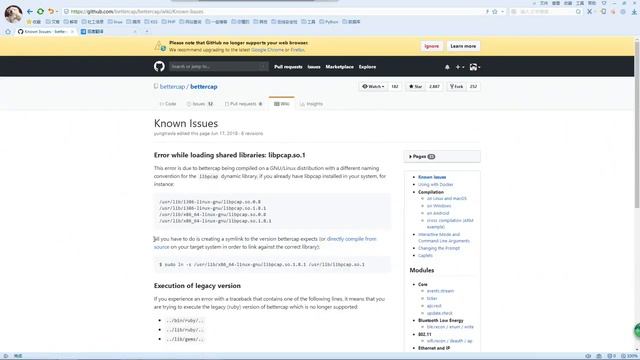640x360 pixels.
Task: Select the Known Issues browser tab
Action: (x=46, y=31)
